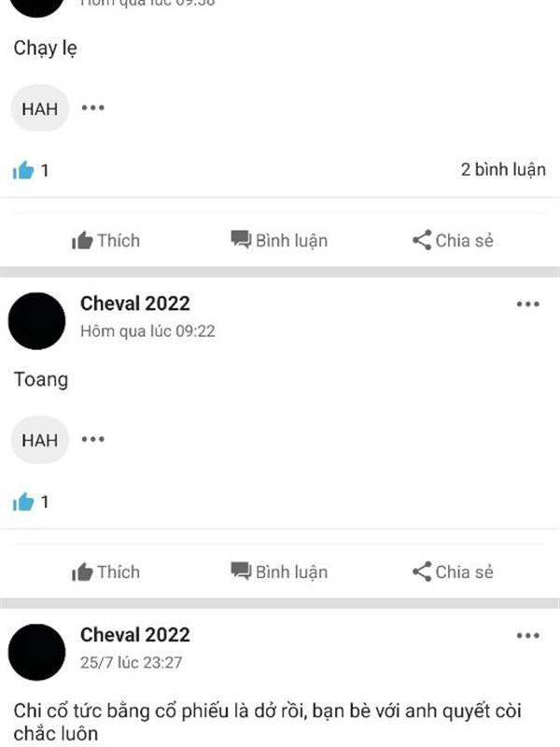The height and width of the screenshot is (747, 560).
Task: Expand more tags beside HAH under "Chạy lẹ"
Action: [92, 108]
